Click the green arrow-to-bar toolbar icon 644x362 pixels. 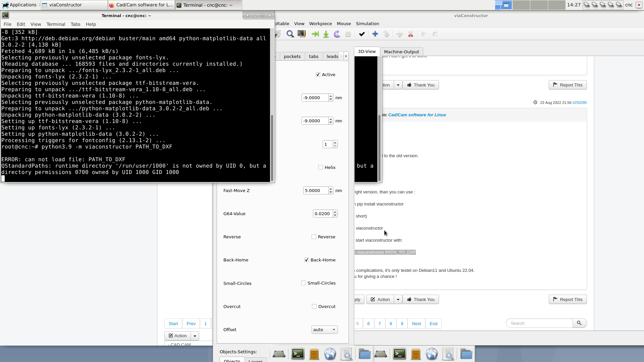[x=315, y=34]
